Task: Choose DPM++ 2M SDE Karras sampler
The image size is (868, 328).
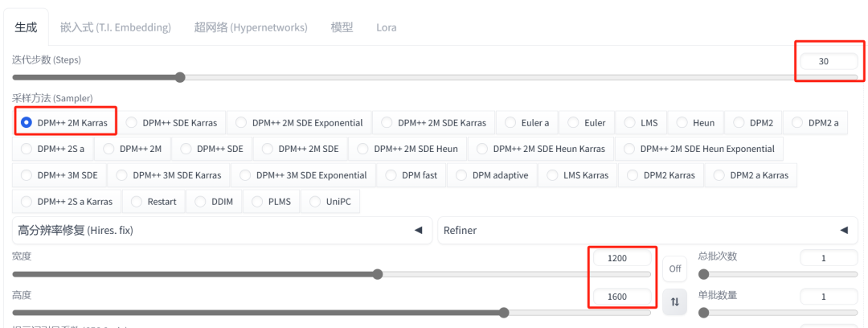Action: click(434, 122)
